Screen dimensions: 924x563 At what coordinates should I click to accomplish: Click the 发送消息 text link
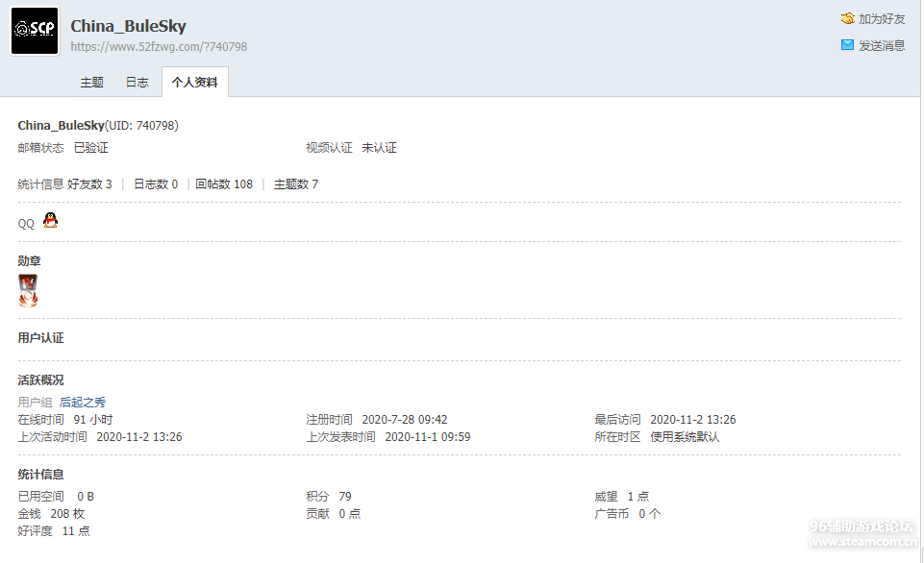click(x=882, y=46)
